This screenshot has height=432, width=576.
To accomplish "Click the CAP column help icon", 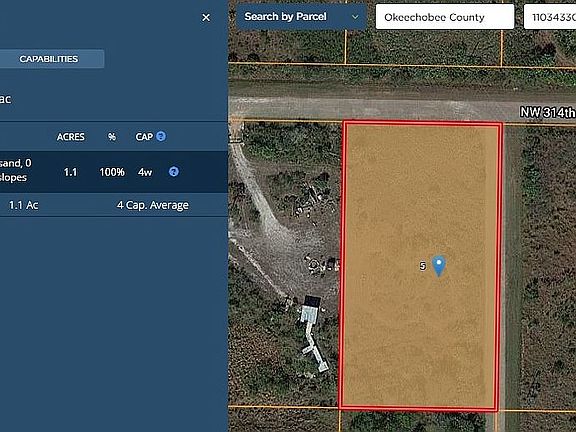I will (161, 136).
